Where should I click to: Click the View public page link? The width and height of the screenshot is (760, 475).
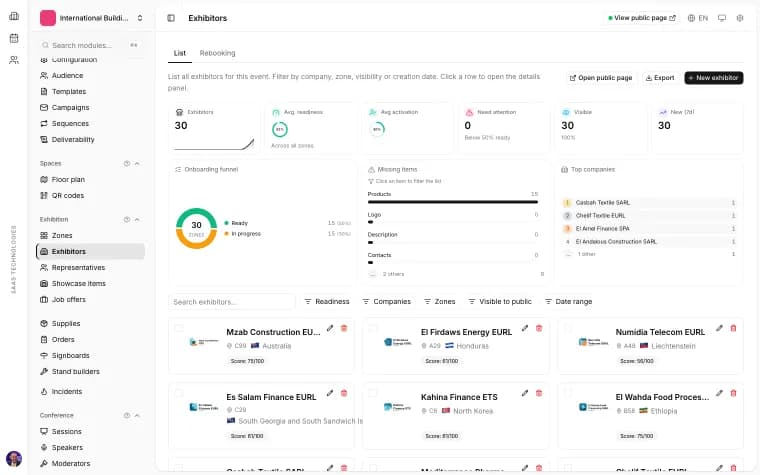[x=641, y=18]
